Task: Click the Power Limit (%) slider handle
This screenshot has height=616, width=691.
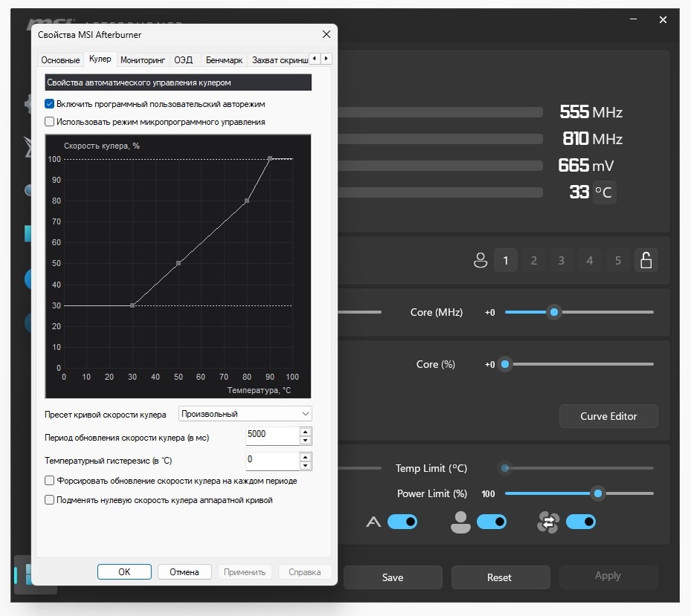Action: [598, 493]
